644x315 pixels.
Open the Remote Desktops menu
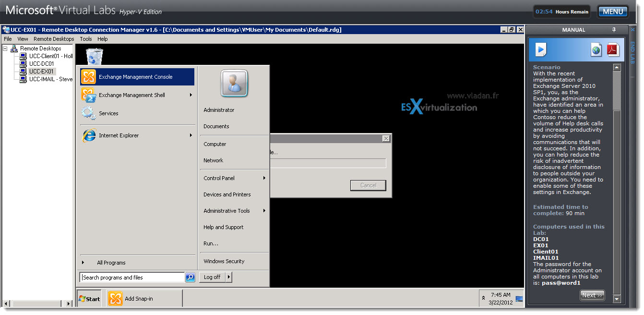click(x=54, y=39)
